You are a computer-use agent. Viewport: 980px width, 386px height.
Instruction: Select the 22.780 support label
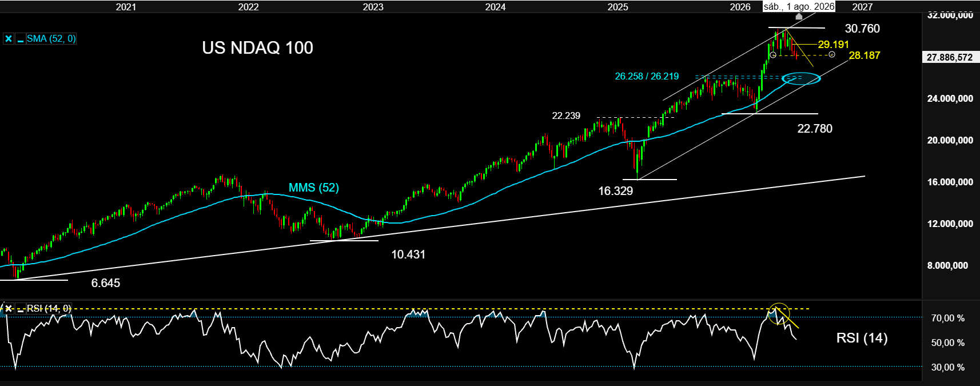tap(815, 129)
